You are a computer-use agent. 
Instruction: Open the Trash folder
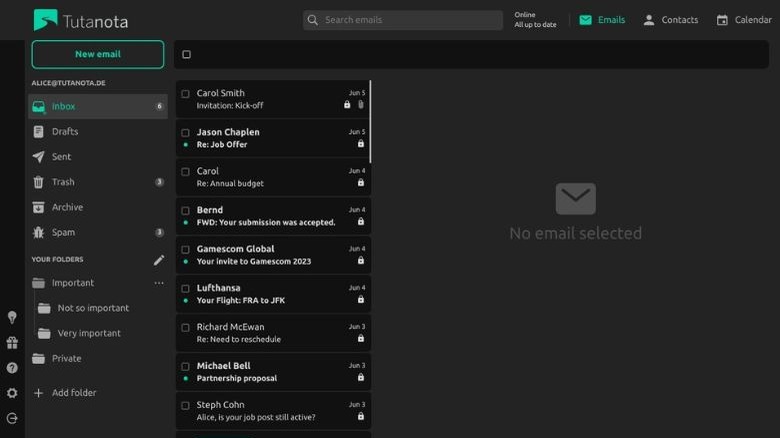(x=63, y=182)
